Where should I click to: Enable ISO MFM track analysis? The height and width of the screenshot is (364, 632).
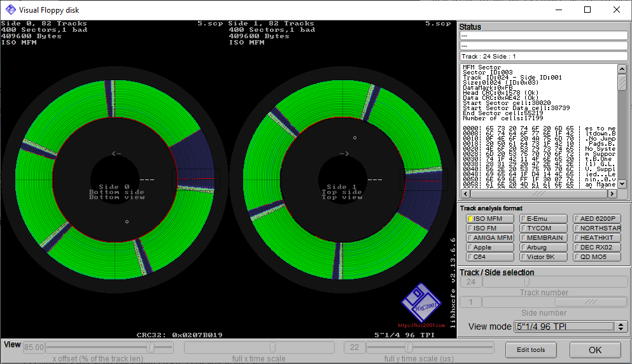click(x=489, y=218)
